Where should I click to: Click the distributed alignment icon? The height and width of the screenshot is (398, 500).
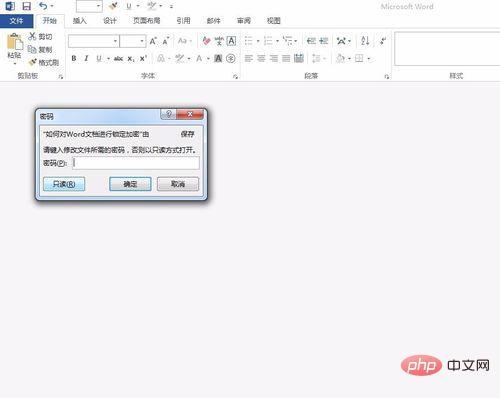tap(299, 59)
